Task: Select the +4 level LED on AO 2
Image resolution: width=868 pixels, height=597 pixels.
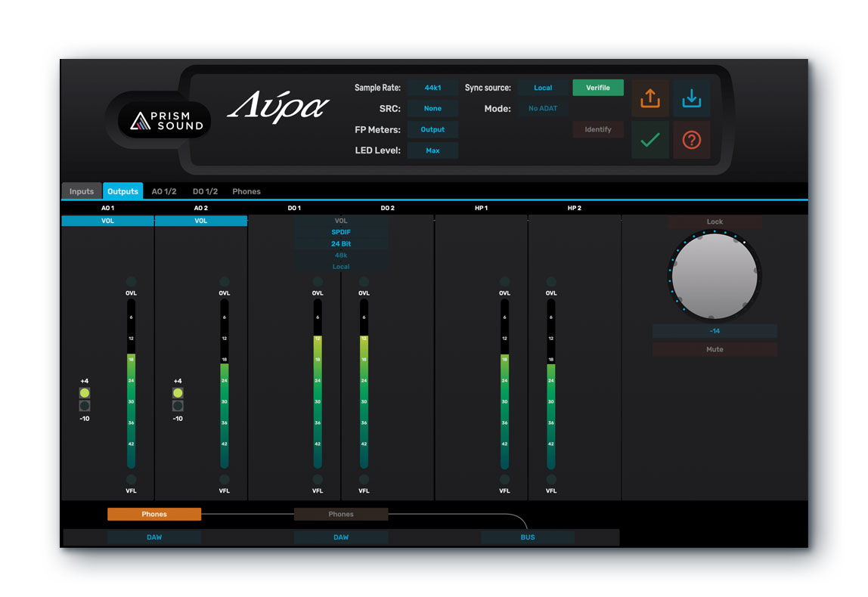Action: point(178,393)
